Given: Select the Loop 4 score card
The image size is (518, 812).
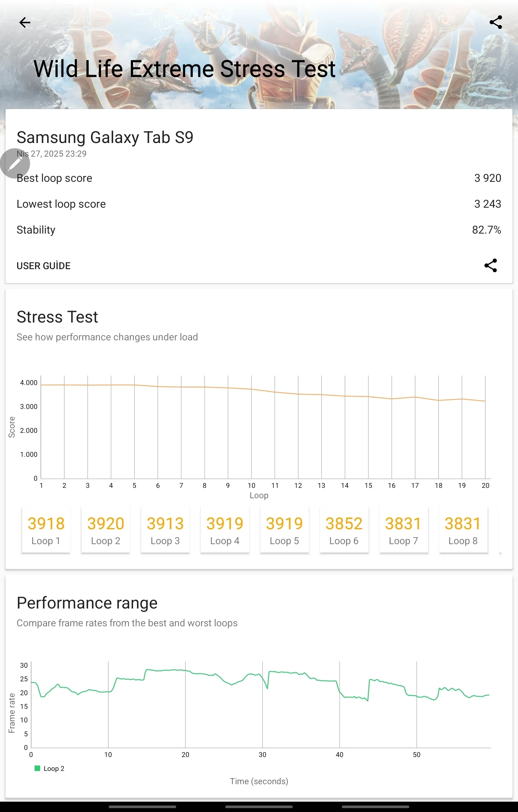Looking at the screenshot, I should (225, 530).
